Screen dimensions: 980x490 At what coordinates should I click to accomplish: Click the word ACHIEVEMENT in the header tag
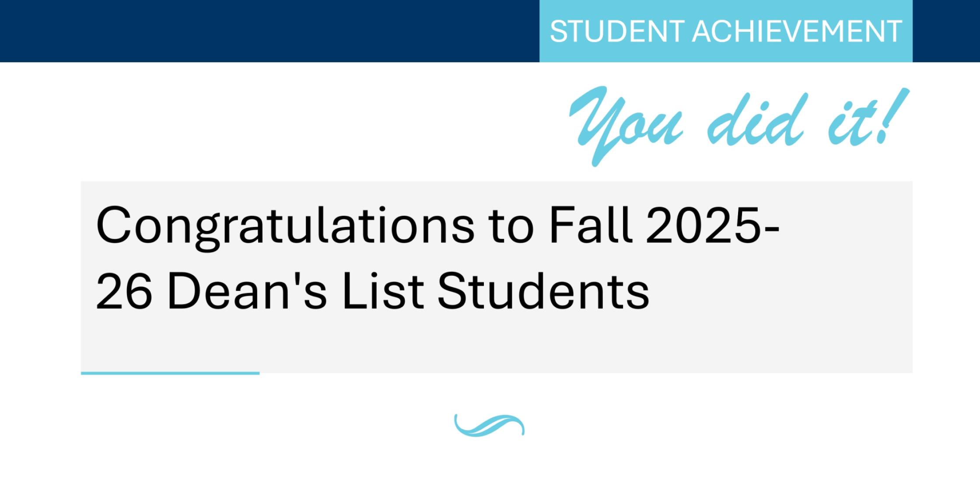click(x=797, y=31)
